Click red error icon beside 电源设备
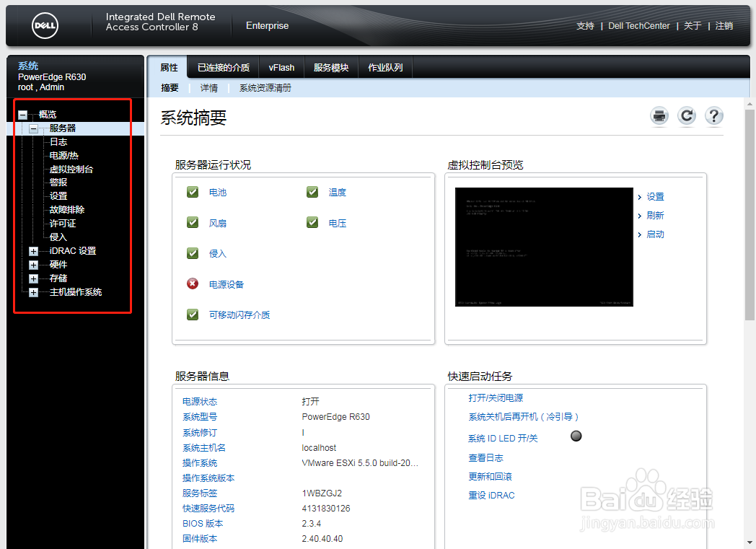The width and height of the screenshot is (756, 549). pos(193,284)
